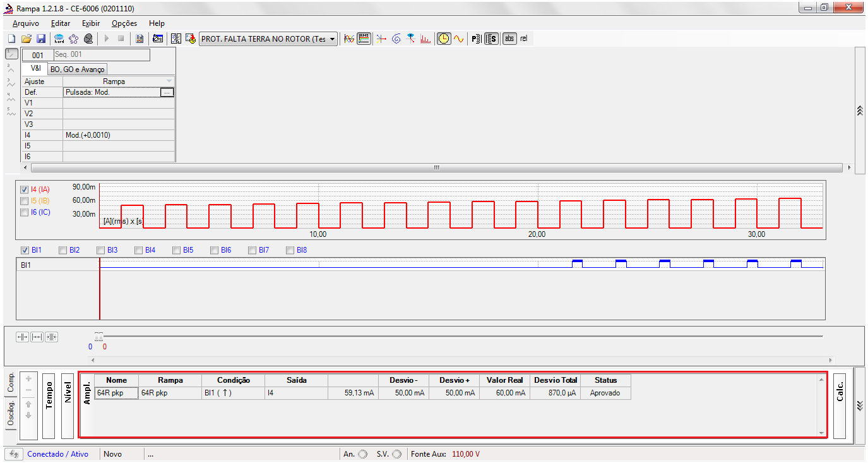Open the Editar menu
The width and height of the screenshot is (868, 463).
click(61, 23)
